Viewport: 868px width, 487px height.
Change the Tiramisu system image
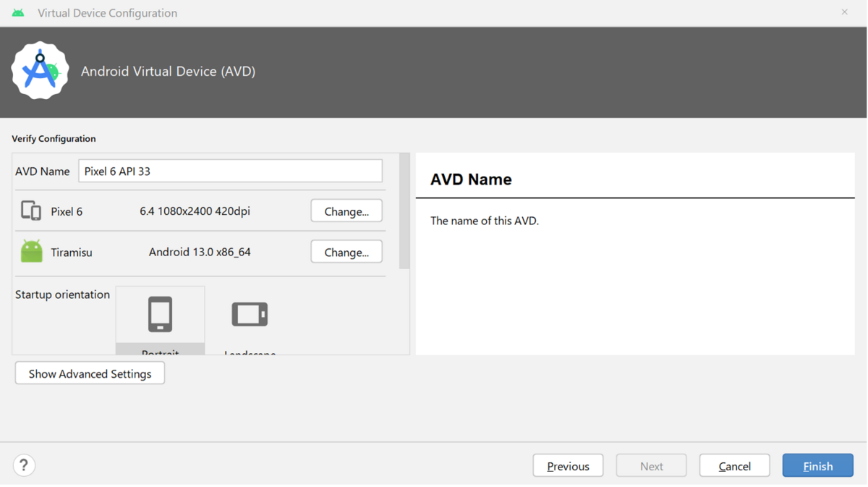point(346,252)
